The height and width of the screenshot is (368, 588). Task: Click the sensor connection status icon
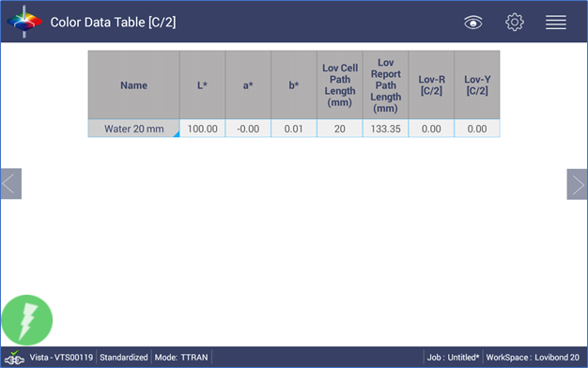pos(14,358)
